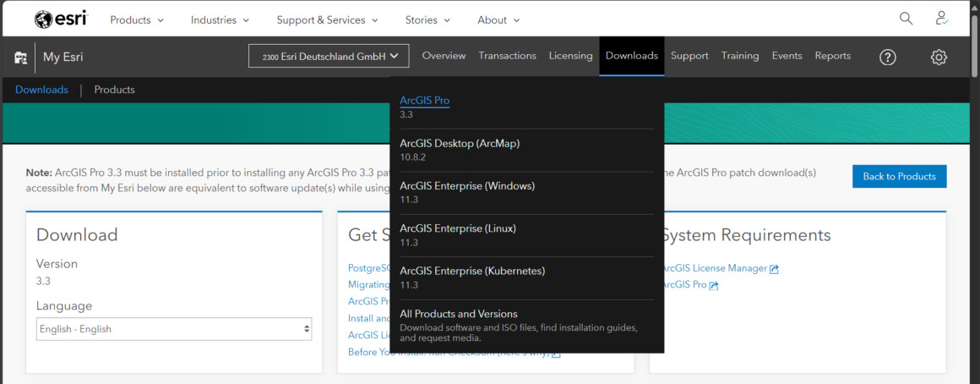Go to the Licensing tab
This screenshot has height=384, width=980.
(570, 56)
